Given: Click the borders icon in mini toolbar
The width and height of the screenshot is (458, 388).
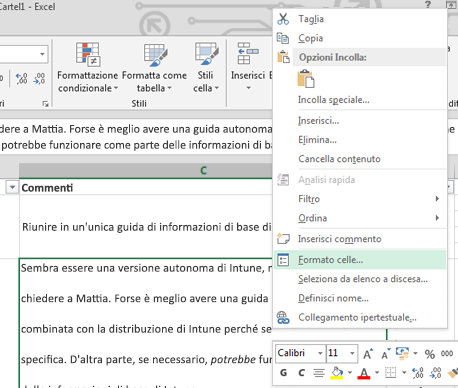Looking at the screenshot, I should 390,373.
